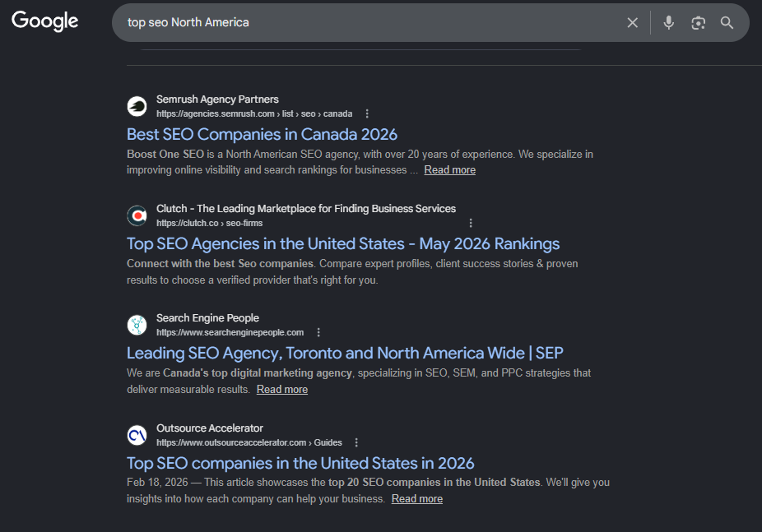Click agencies.semrush.com URL breadcrumb

[254, 113]
